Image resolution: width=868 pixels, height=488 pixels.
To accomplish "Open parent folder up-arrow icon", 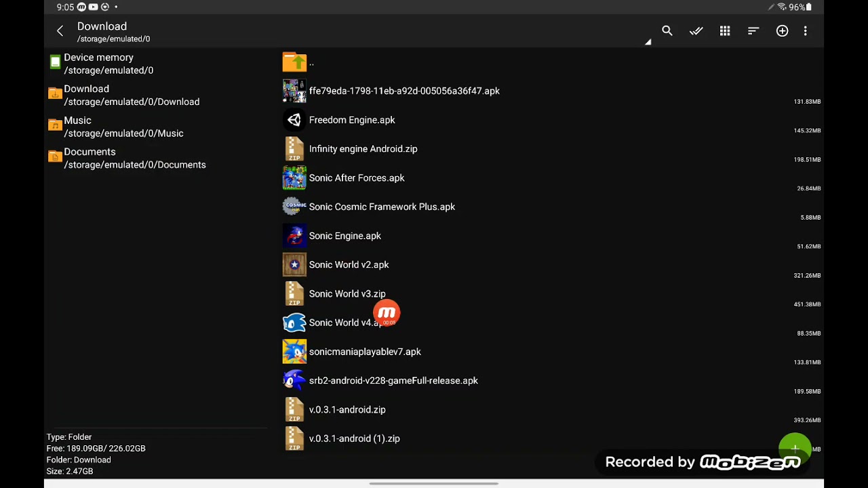I will tap(294, 62).
